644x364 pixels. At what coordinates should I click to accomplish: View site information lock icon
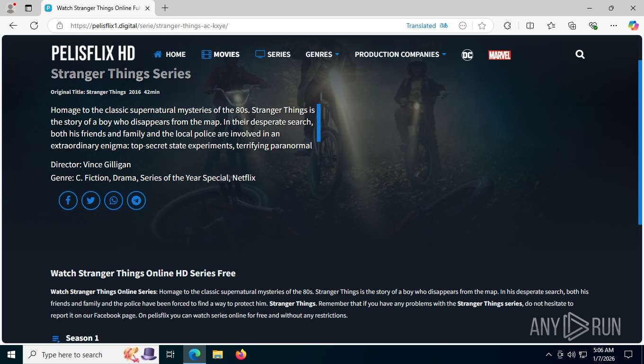[x=60, y=26]
